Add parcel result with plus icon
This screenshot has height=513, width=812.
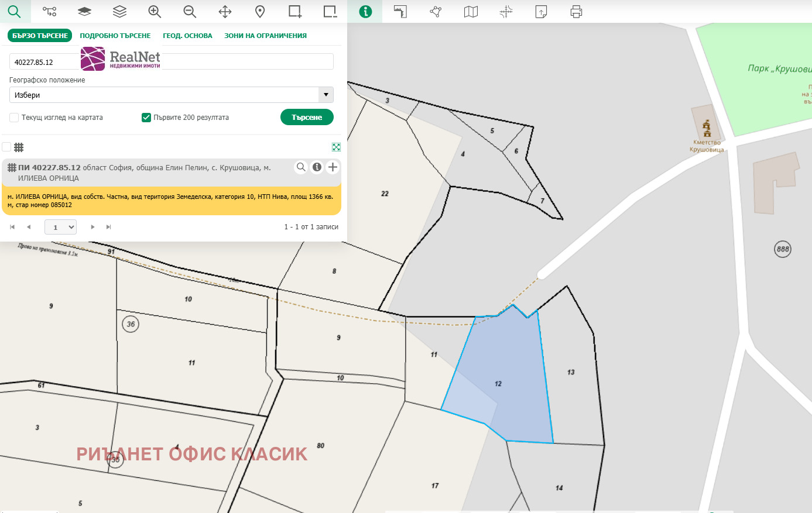[x=333, y=167]
